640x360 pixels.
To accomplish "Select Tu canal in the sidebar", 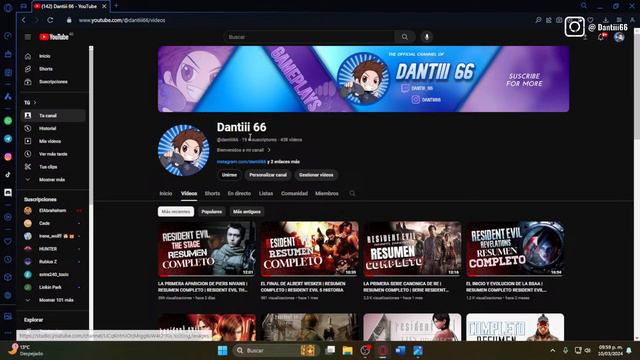I will tap(54, 116).
